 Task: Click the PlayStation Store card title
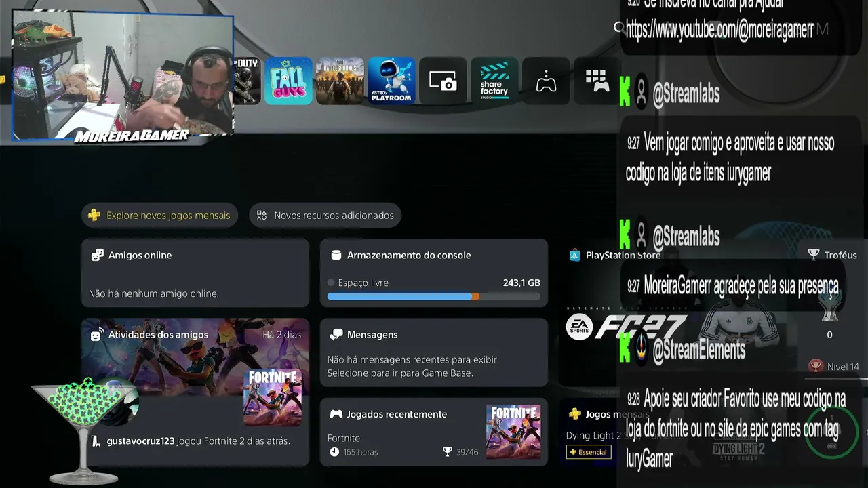[623, 255]
